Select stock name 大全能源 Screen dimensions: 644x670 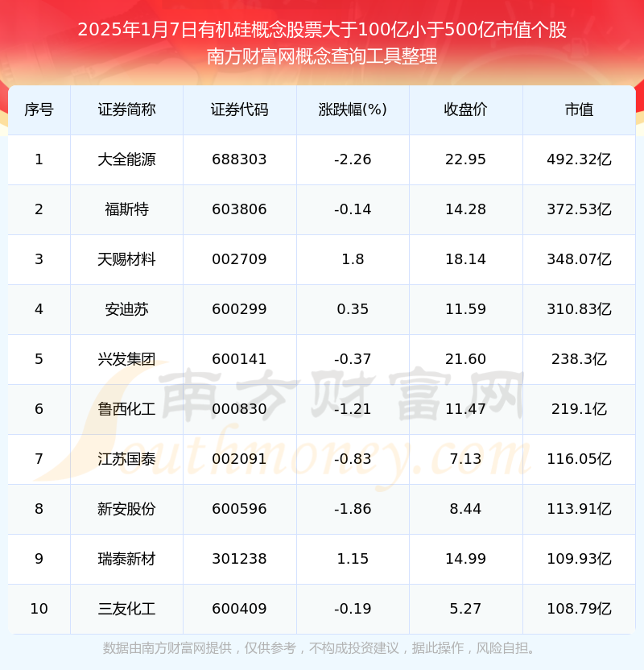point(127,159)
